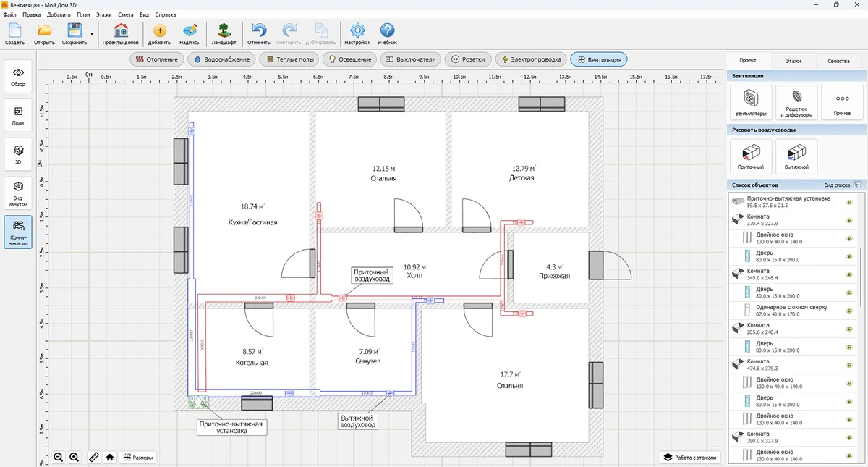Open the Сохранить dropdown arrow
Viewport: 868px width, 467px height.
click(93, 34)
